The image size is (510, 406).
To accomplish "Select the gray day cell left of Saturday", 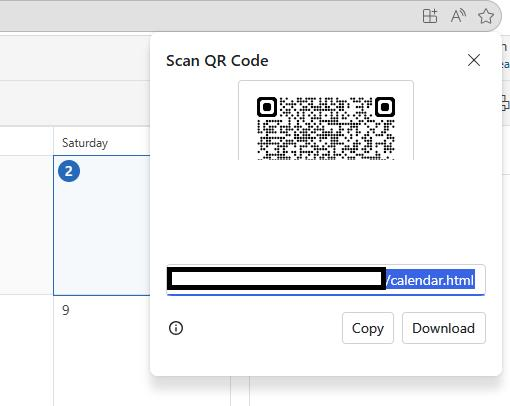I will tap(27, 225).
